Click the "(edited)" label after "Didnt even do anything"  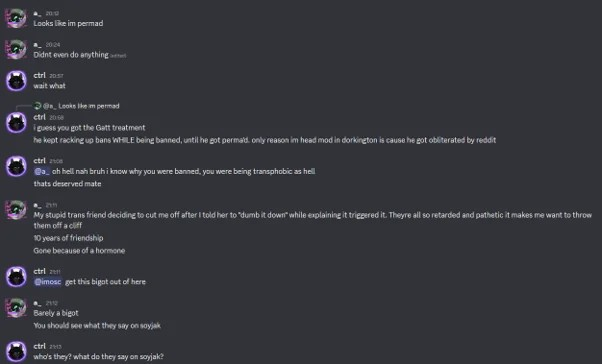(x=118, y=56)
